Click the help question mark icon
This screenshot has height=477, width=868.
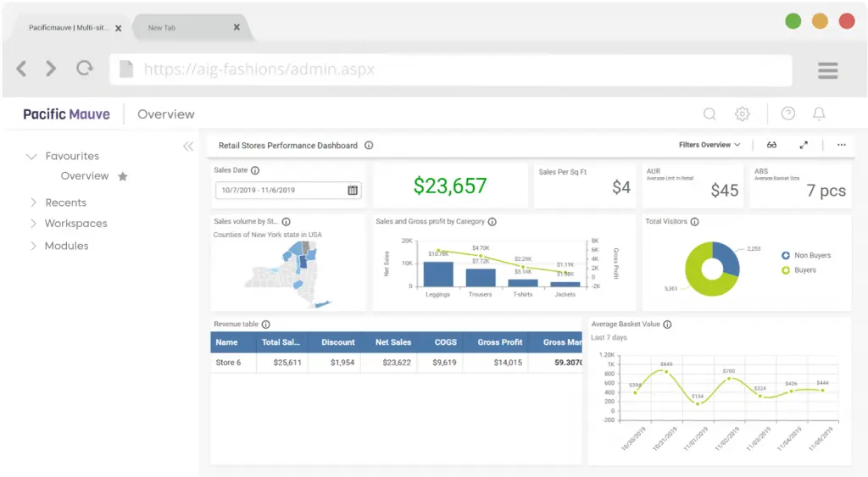pyautogui.click(x=788, y=114)
